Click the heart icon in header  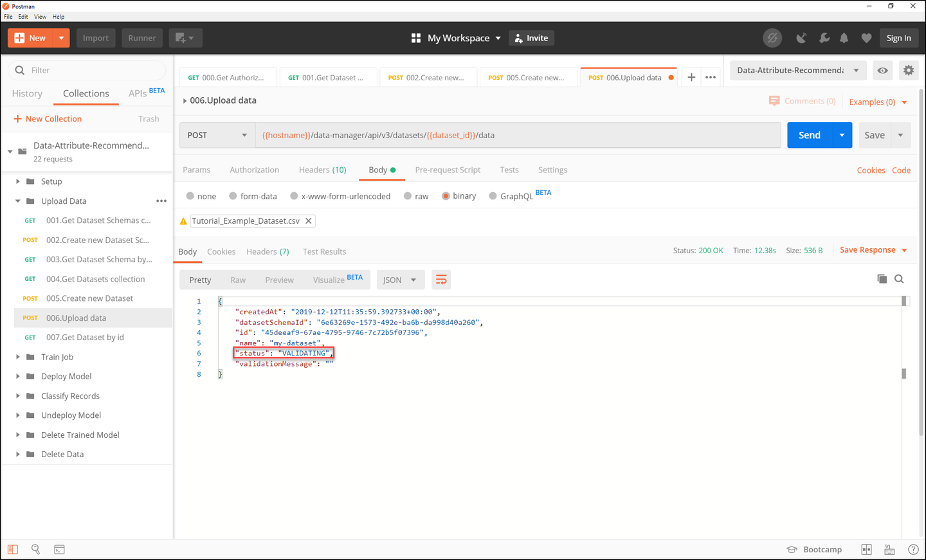(866, 38)
